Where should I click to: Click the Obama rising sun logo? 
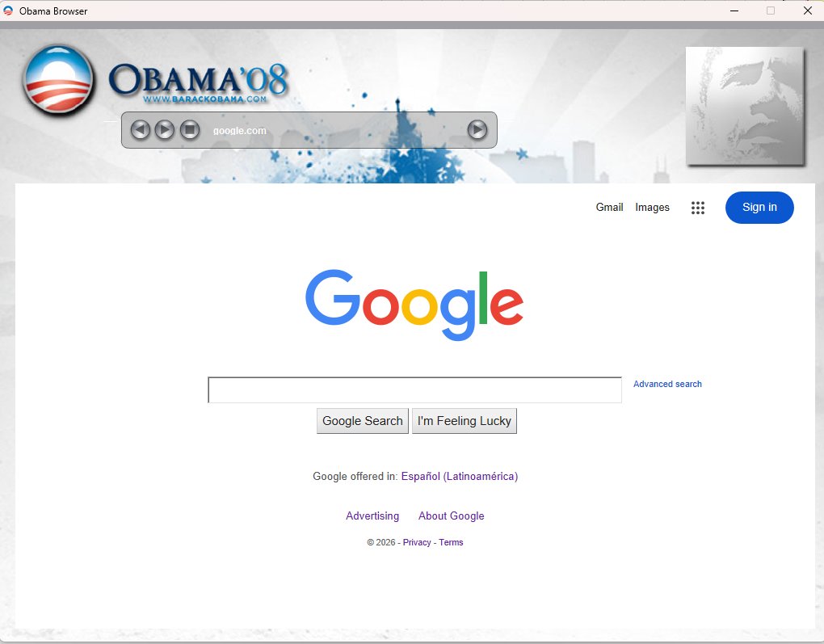58,79
